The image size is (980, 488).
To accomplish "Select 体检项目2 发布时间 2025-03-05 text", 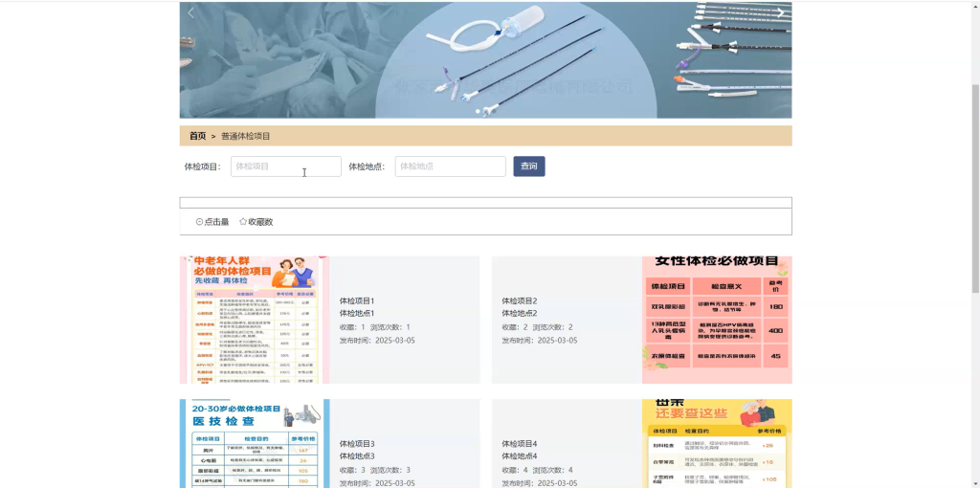I will pos(540,341).
